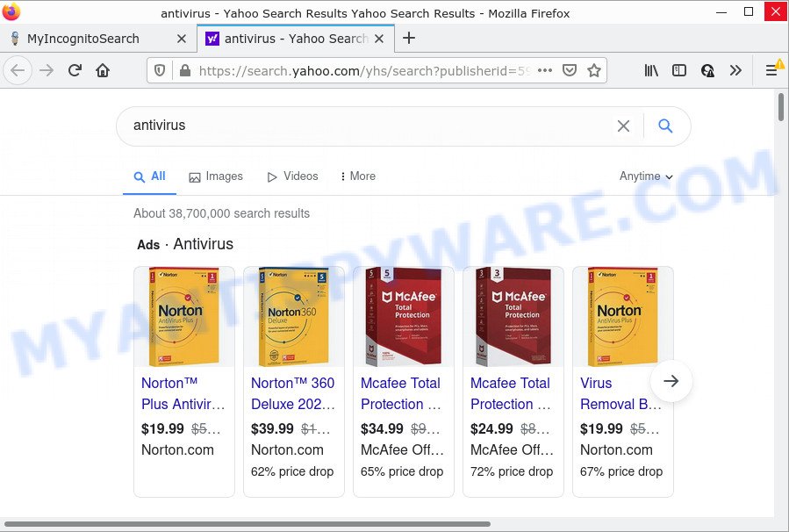
Task: Maximize the Firefox window
Action: (x=749, y=11)
